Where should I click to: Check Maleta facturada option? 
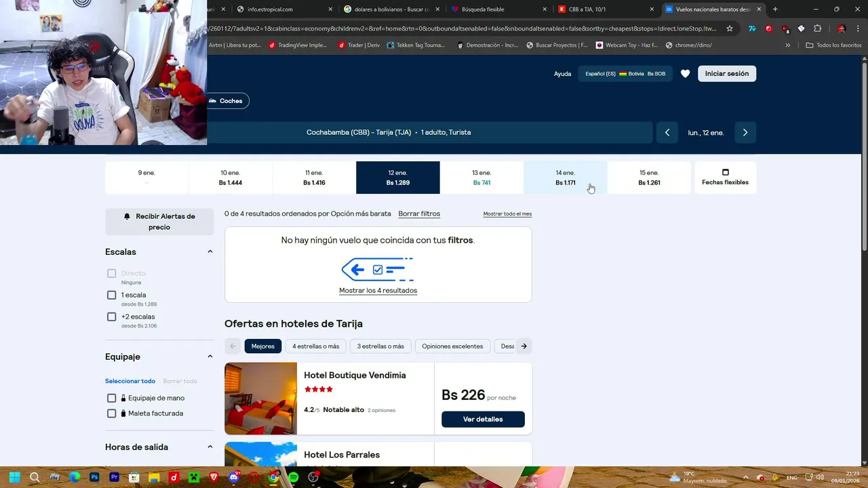pyautogui.click(x=112, y=413)
